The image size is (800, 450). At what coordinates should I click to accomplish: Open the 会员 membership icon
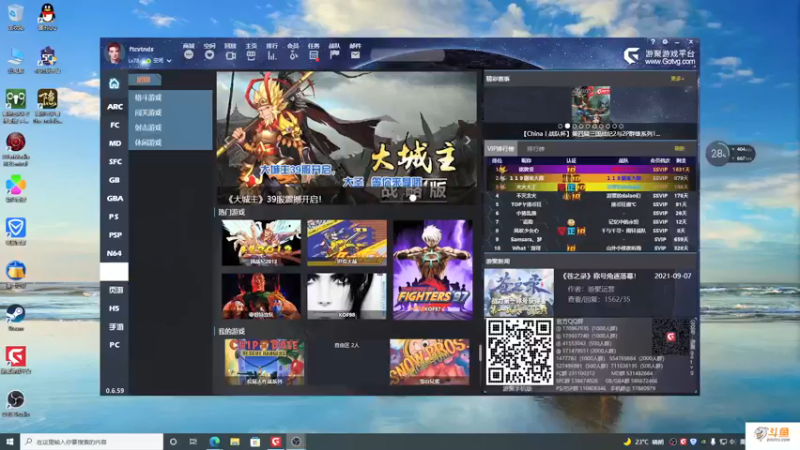click(x=293, y=55)
